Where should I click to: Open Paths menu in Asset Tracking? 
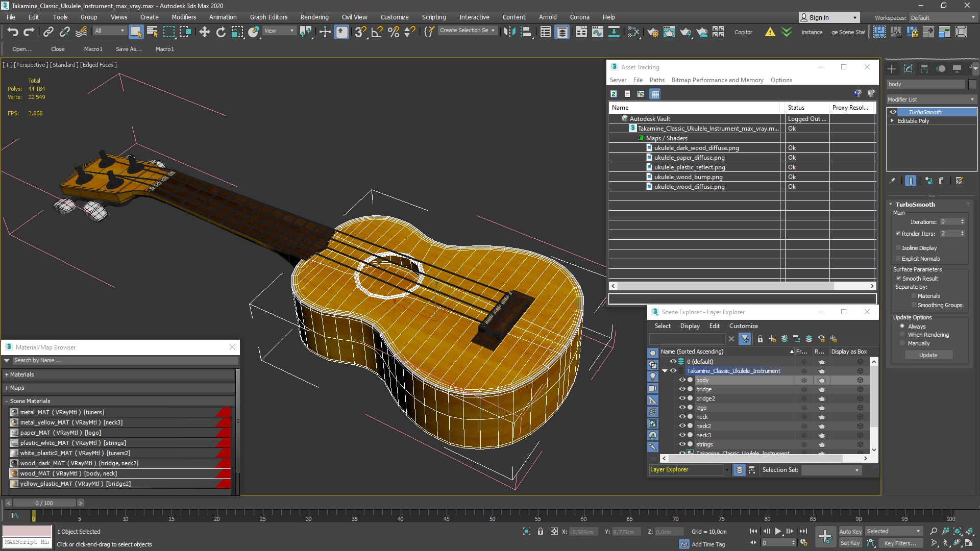point(657,80)
